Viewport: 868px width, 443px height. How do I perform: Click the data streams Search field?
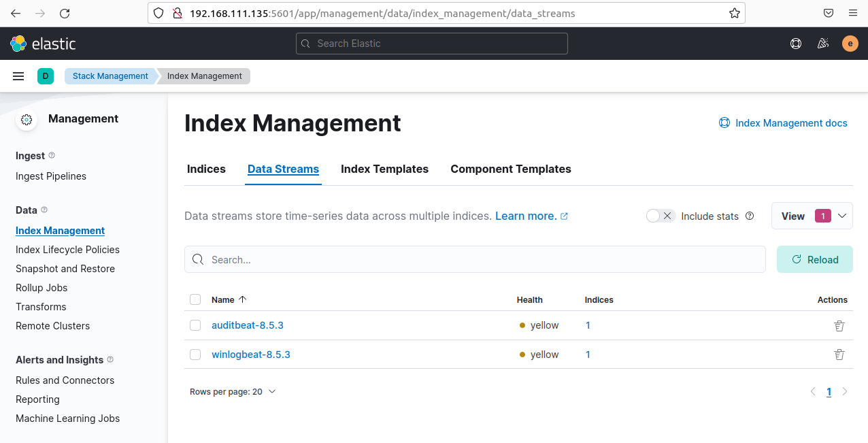click(x=475, y=259)
